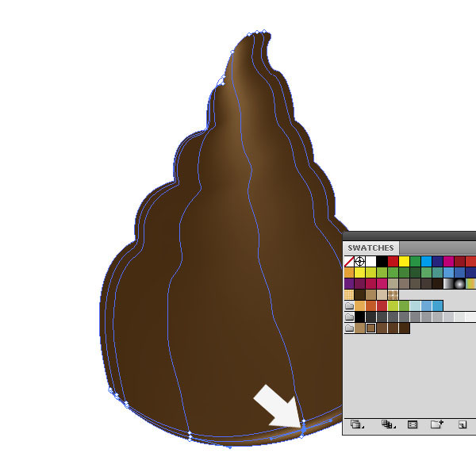Screen dimensions: 476x476
Task: Select the light blue swatch in first color group
Action: (415, 305)
